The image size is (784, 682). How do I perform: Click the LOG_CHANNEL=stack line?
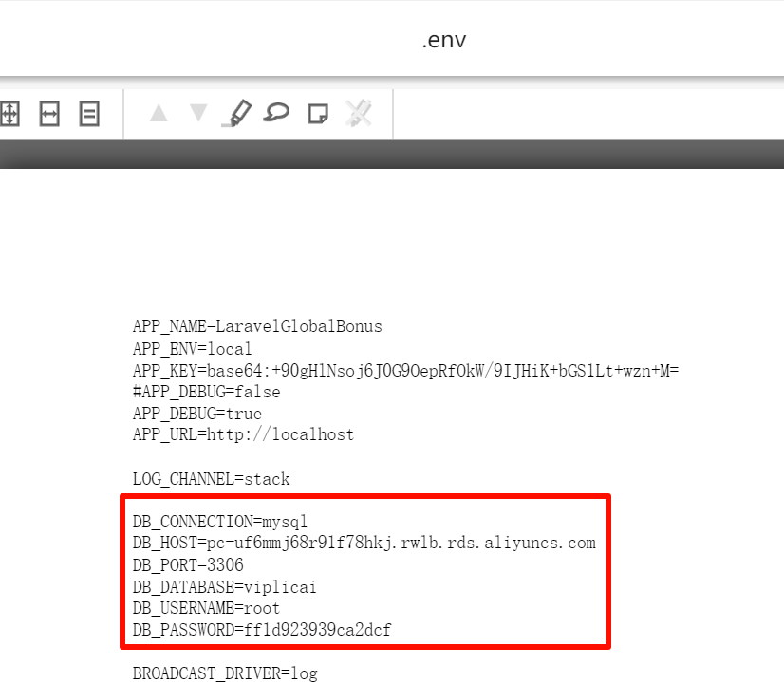pyautogui.click(x=211, y=479)
